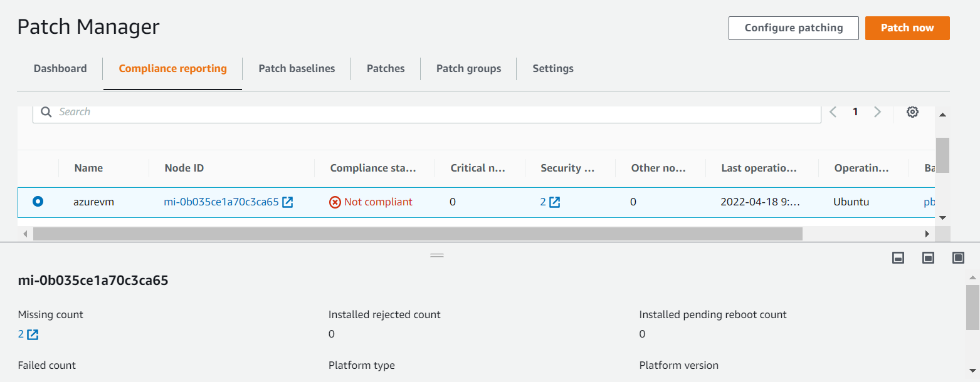
Task: Collapse details pane using small-pane layout icon
Action: (x=898, y=257)
